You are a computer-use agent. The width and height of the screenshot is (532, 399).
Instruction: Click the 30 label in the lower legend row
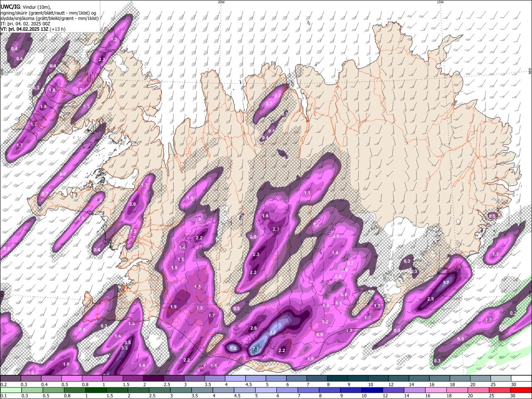(x=513, y=396)
